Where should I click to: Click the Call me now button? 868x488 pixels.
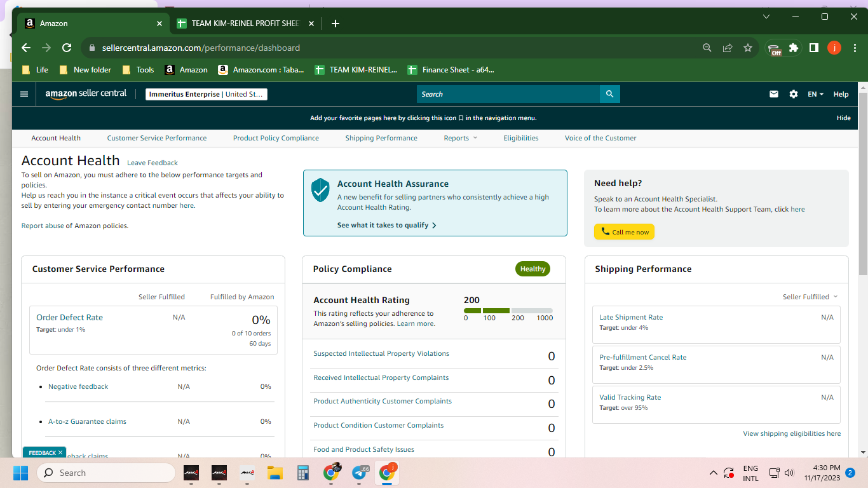pyautogui.click(x=624, y=232)
